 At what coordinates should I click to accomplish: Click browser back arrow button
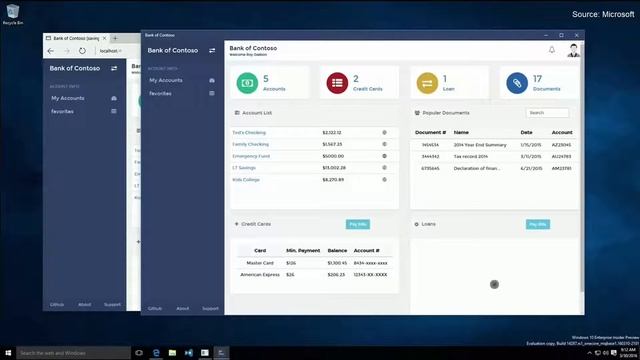click(x=51, y=51)
